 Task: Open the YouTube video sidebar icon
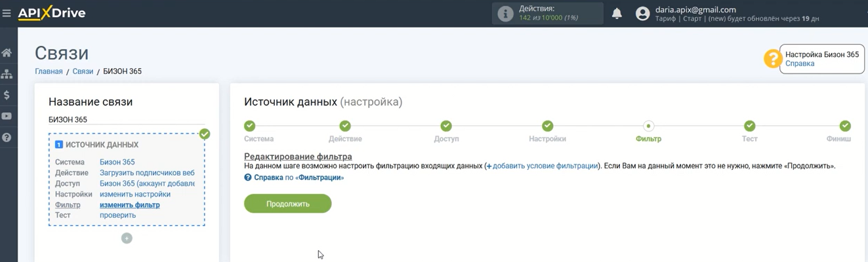point(7,116)
